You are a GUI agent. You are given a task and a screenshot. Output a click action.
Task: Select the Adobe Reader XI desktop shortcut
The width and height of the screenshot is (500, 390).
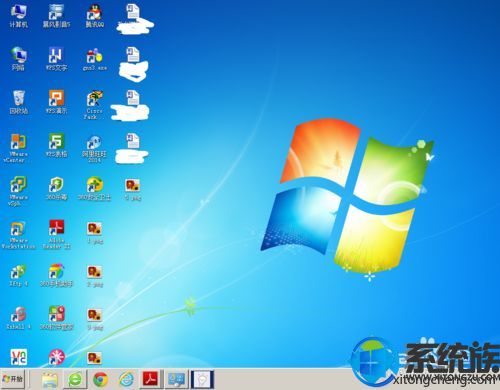coord(56,234)
